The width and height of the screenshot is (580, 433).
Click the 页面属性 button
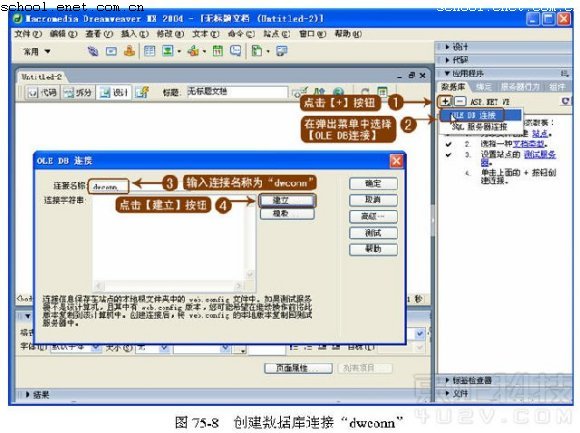coord(298,368)
